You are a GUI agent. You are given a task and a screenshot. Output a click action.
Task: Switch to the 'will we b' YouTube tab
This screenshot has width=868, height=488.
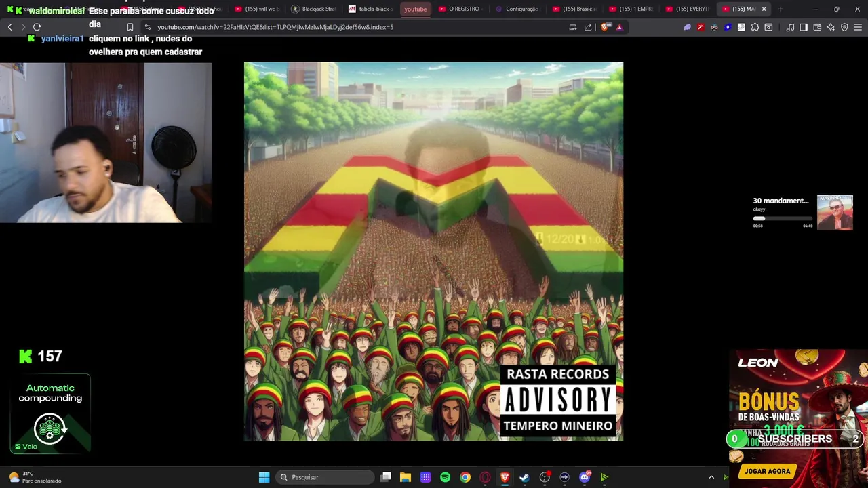pos(256,9)
